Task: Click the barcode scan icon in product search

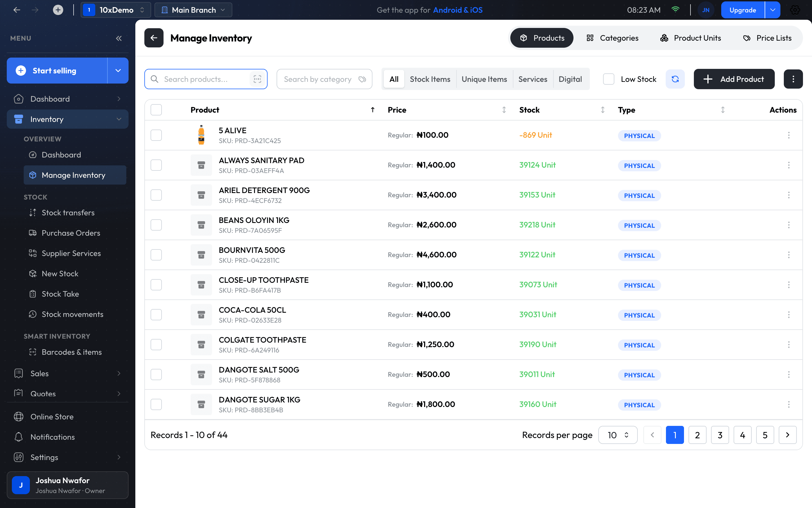Action: pos(257,79)
